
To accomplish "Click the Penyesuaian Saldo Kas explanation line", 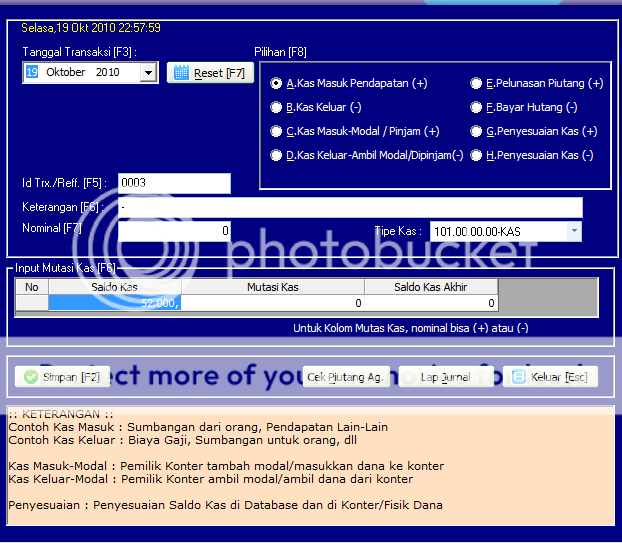I will pyautogui.click(x=225, y=505).
